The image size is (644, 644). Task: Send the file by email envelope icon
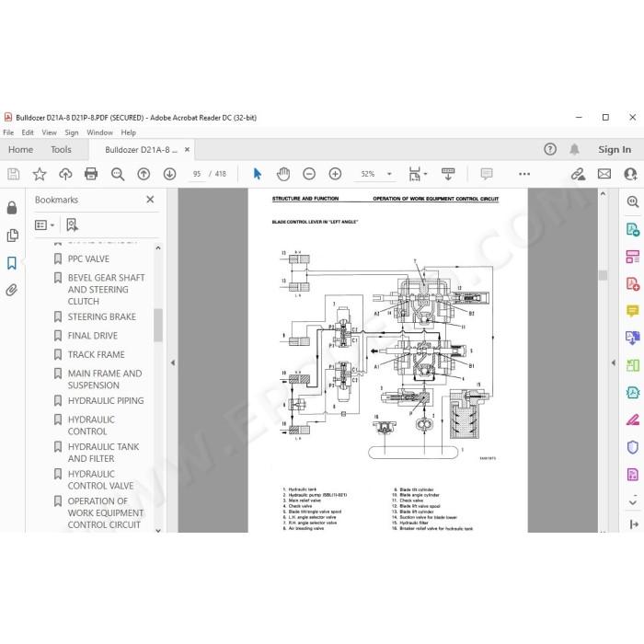point(604,174)
